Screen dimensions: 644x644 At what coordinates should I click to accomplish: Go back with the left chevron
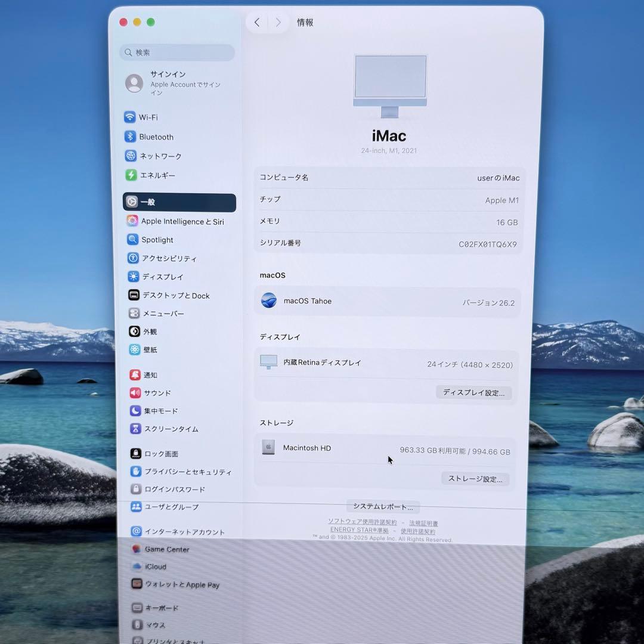coord(257,22)
